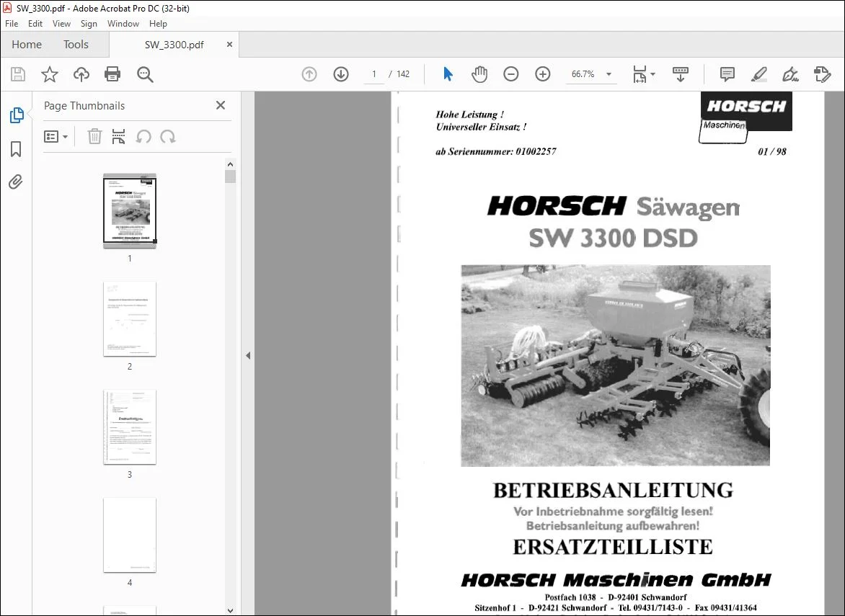Rotate page counterclockwise
The height and width of the screenshot is (616, 845).
[x=143, y=137]
